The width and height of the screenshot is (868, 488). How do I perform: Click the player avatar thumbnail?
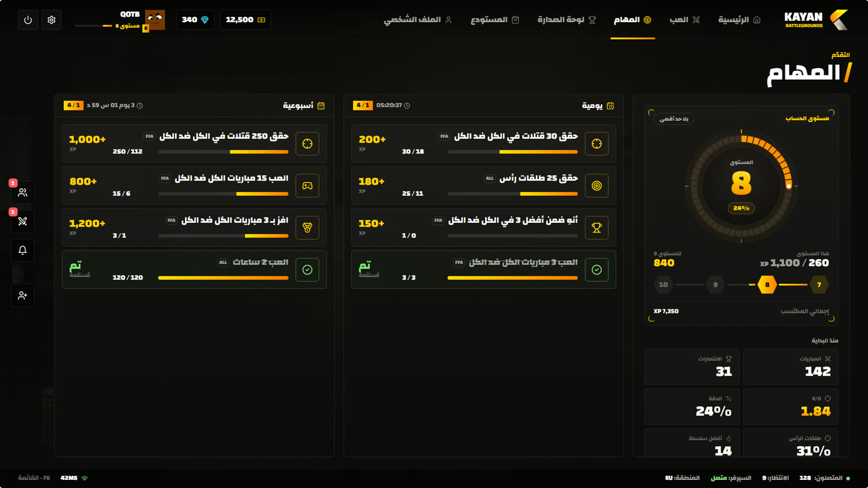pos(155,20)
